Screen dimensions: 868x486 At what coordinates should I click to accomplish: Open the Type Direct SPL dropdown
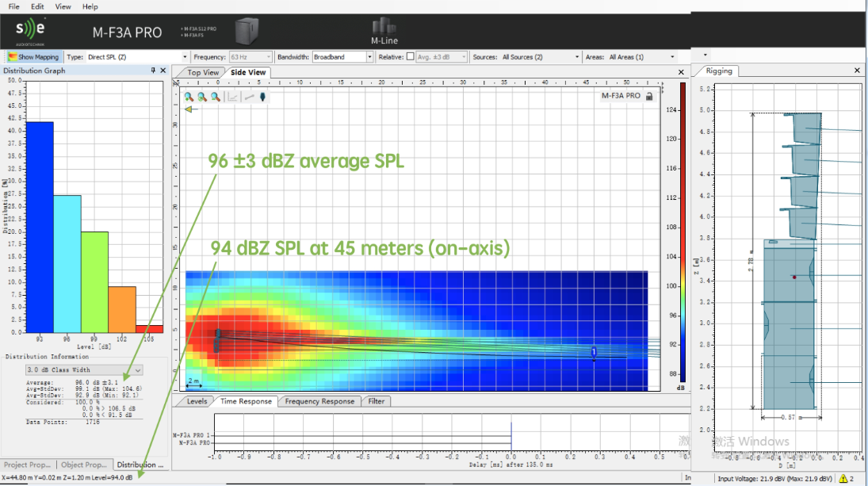pyautogui.click(x=185, y=57)
